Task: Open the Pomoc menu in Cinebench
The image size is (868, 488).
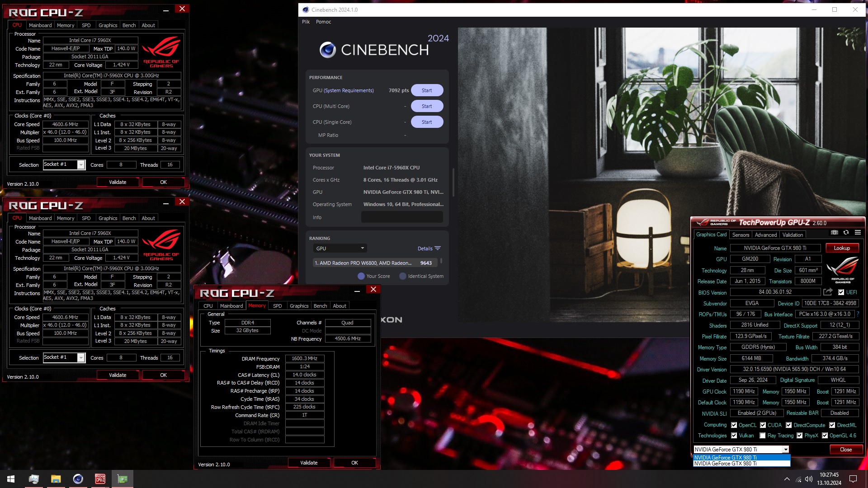Action: pos(323,22)
